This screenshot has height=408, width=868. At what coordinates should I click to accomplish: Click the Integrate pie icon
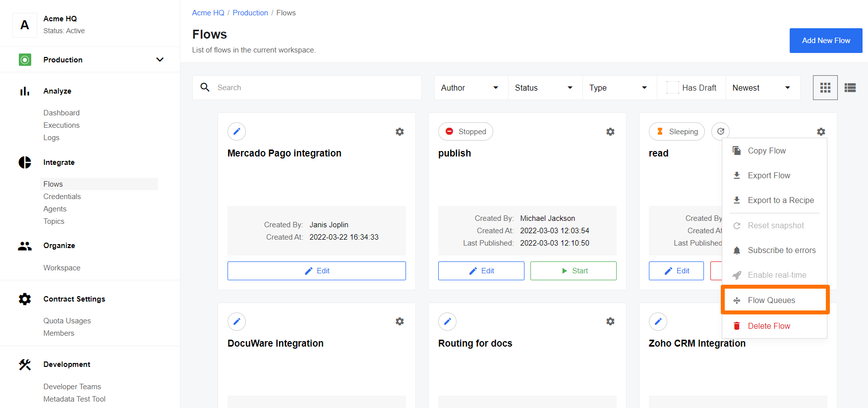[x=25, y=162]
